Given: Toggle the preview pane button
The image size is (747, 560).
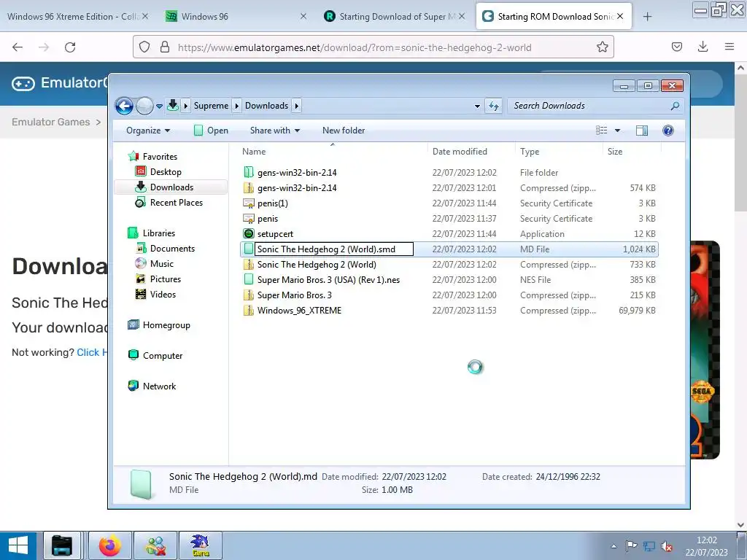Looking at the screenshot, I should point(642,131).
